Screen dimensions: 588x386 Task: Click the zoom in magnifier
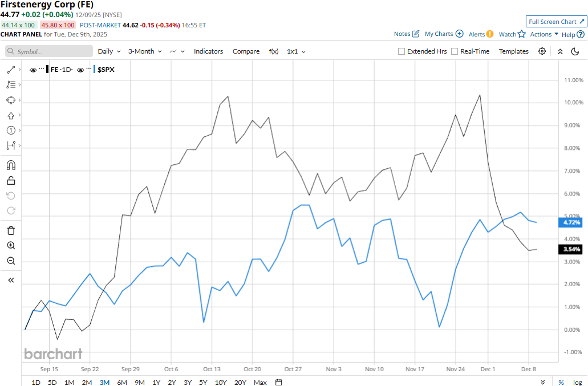point(11,246)
